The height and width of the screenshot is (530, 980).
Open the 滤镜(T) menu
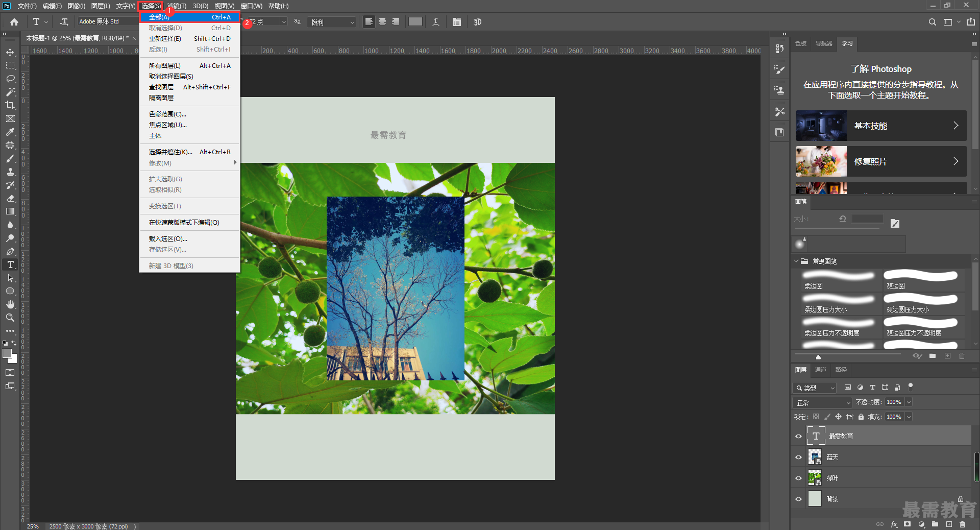tap(177, 6)
